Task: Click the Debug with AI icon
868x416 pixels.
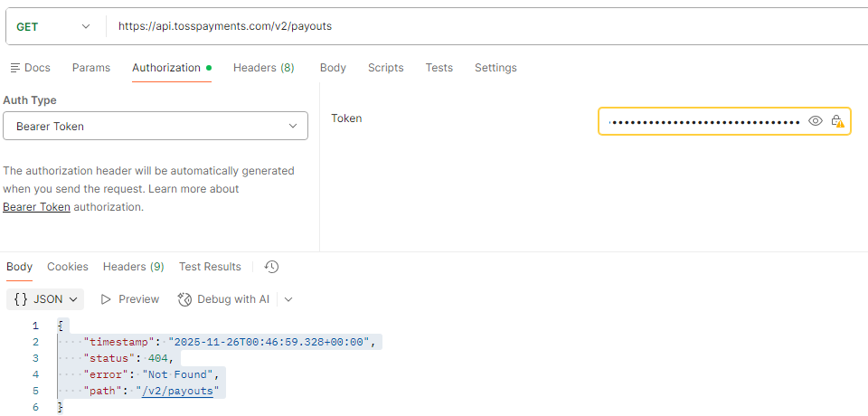Action: (x=185, y=299)
